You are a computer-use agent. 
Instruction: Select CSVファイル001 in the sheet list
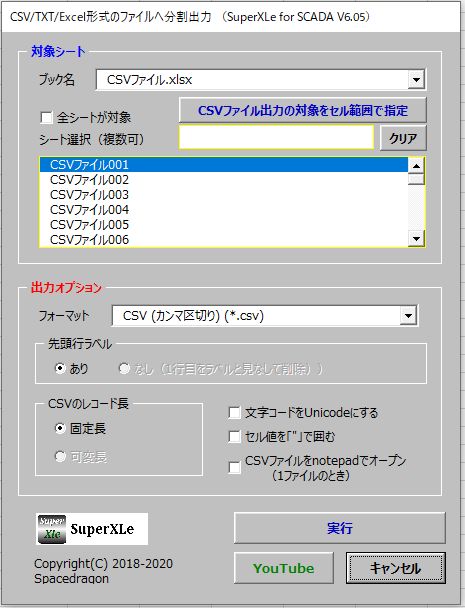[x=224, y=165]
